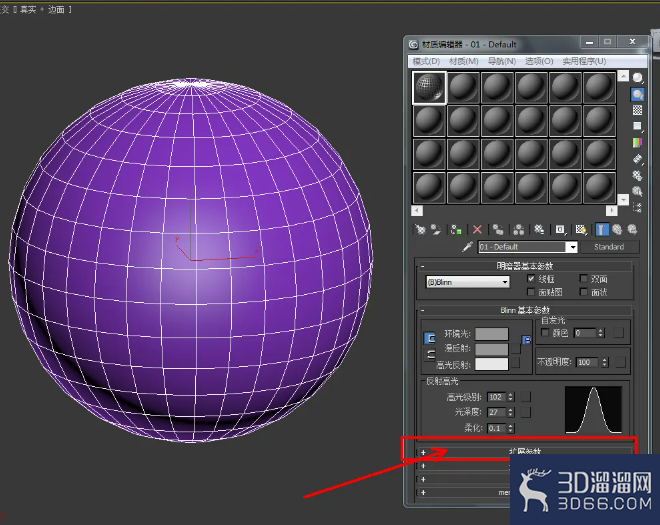This screenshot has height=525, width=660.
Task: Adjust the 光泽度 spinner arrows
Action: [x=511, y=412]
